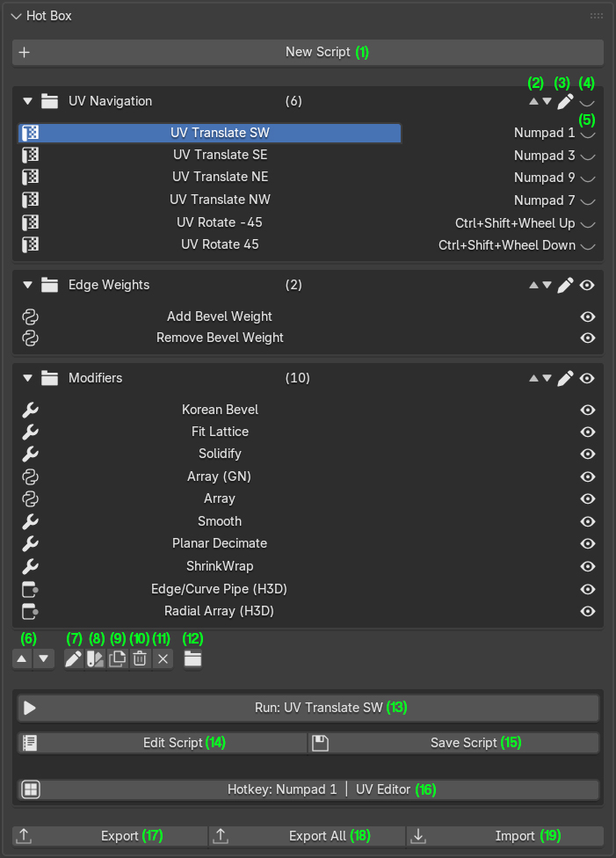Click the rename pencil icon in bottom toolbar

tap(73, 658)
